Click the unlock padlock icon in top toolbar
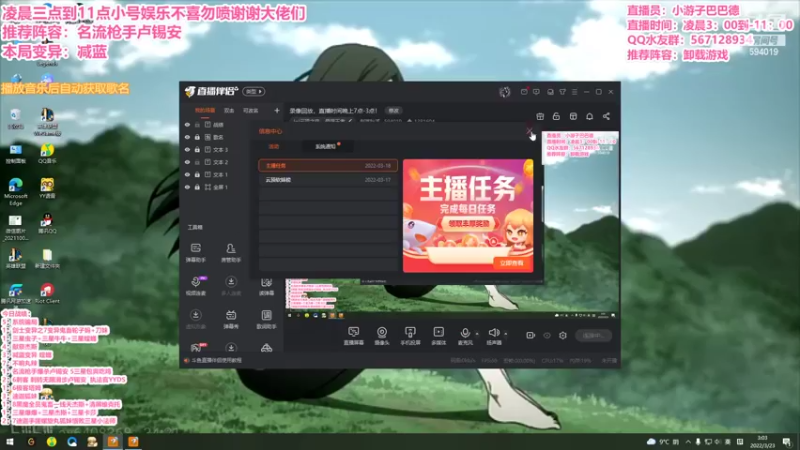The image size is (800, 450). [556, 116]
